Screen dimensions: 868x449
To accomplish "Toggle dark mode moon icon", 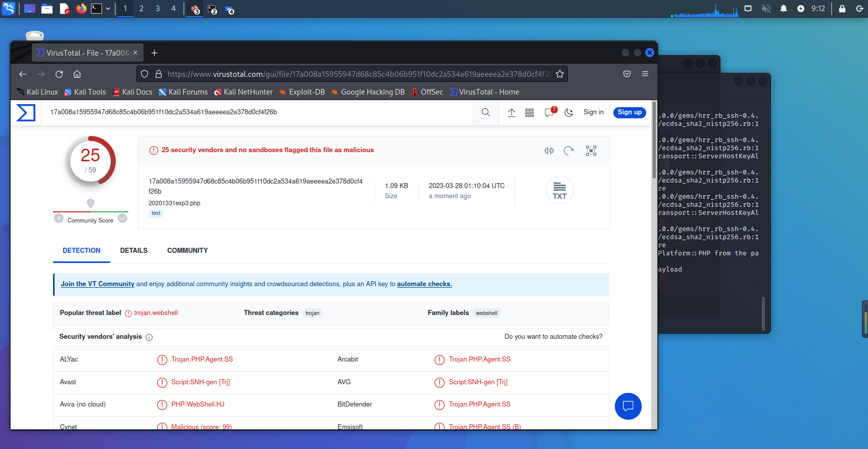I will 569,112.
